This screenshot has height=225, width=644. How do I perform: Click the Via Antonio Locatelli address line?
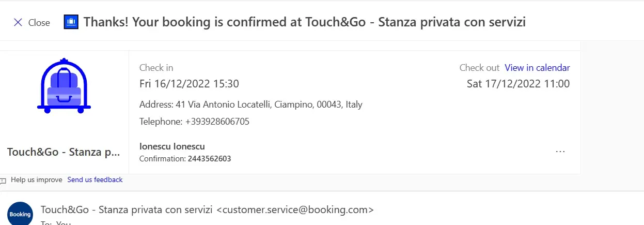point(250,104)
